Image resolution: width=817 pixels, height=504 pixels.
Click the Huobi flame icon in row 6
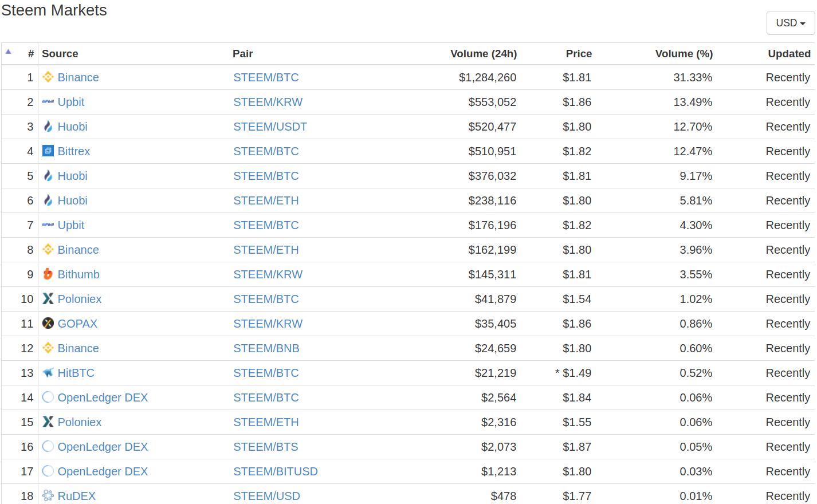tap(48, 200)
